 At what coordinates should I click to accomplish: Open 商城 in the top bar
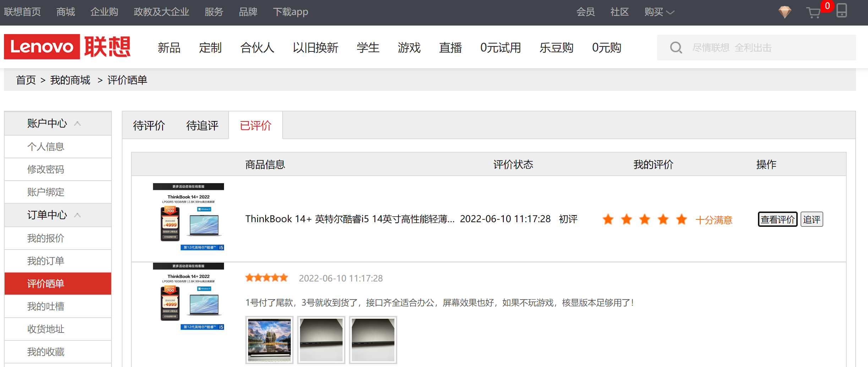coord(66,12)
